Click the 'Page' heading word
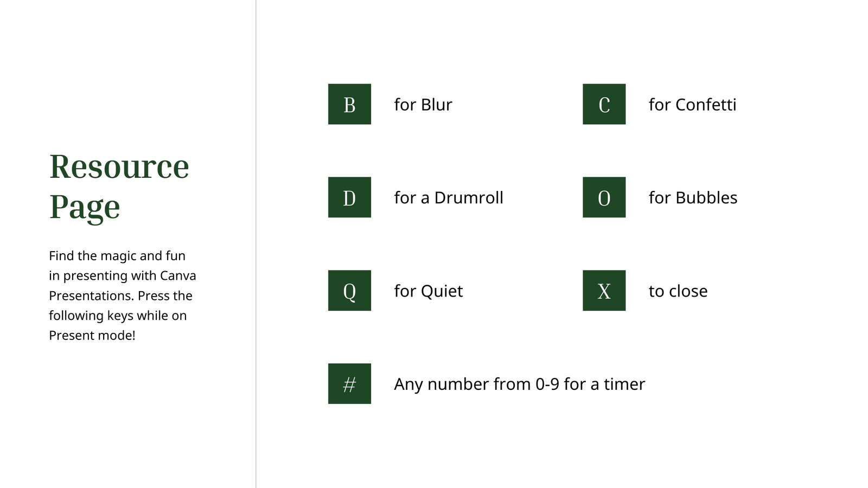The image size is (868, 488). [85, 207]
